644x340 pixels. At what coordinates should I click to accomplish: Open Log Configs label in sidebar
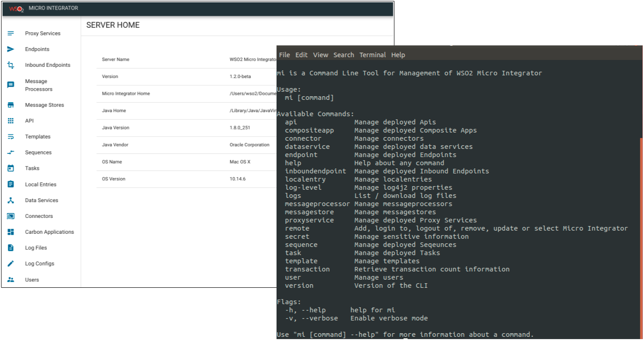40,264
